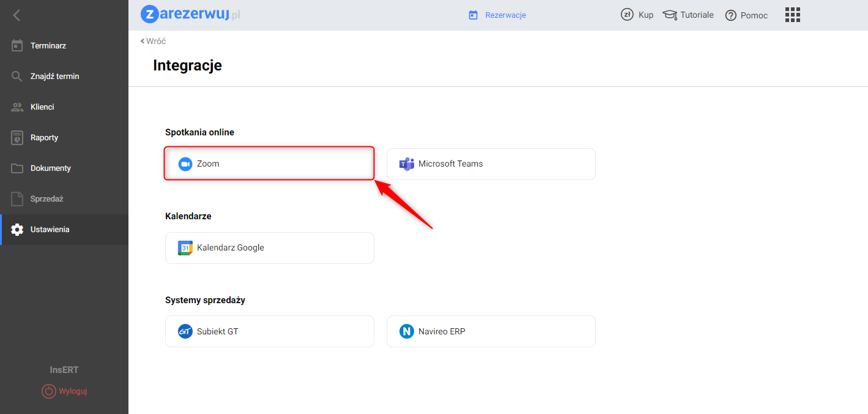Image resolution: width=868 pixels, height=414 pixels.
Task: Click the Znajdź termin search icon
Action: (x=17, y=76)
